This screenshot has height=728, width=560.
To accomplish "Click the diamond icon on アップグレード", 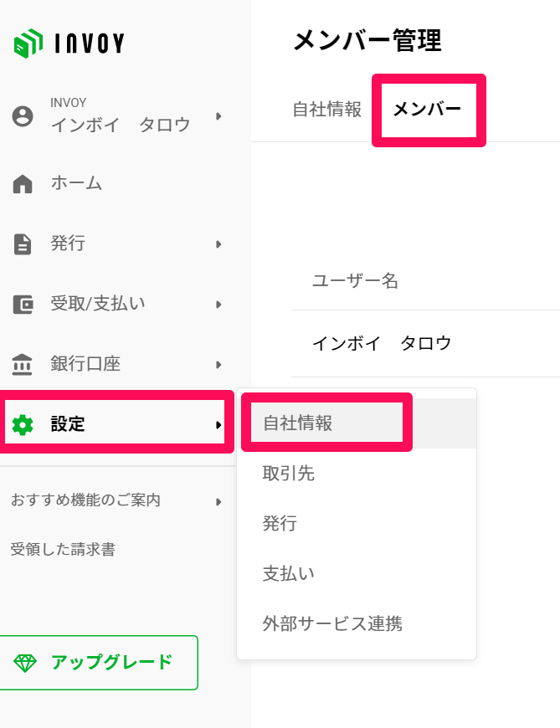I will 25,663.
